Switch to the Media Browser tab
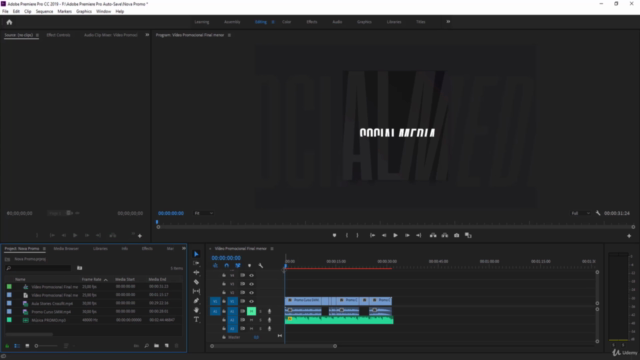The image size is (640, 360). [66, 249]
